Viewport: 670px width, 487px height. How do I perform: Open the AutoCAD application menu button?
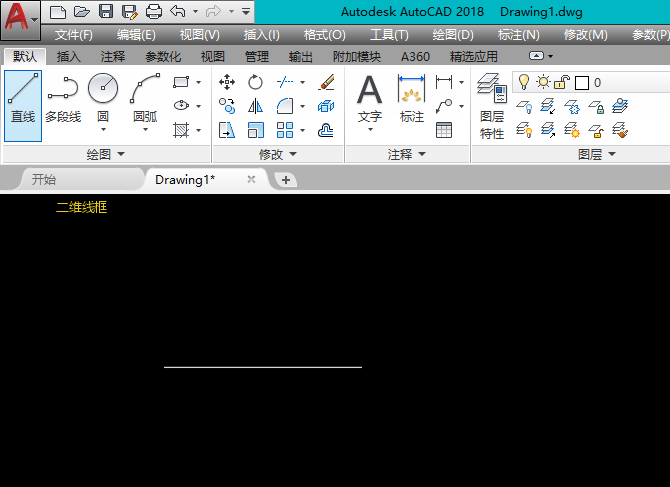(21, 20)
